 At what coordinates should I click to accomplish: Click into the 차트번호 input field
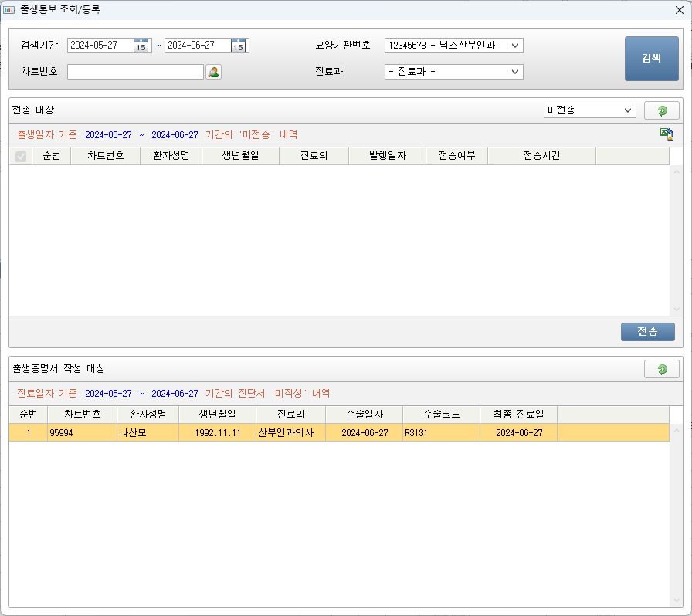click(135, 72)
